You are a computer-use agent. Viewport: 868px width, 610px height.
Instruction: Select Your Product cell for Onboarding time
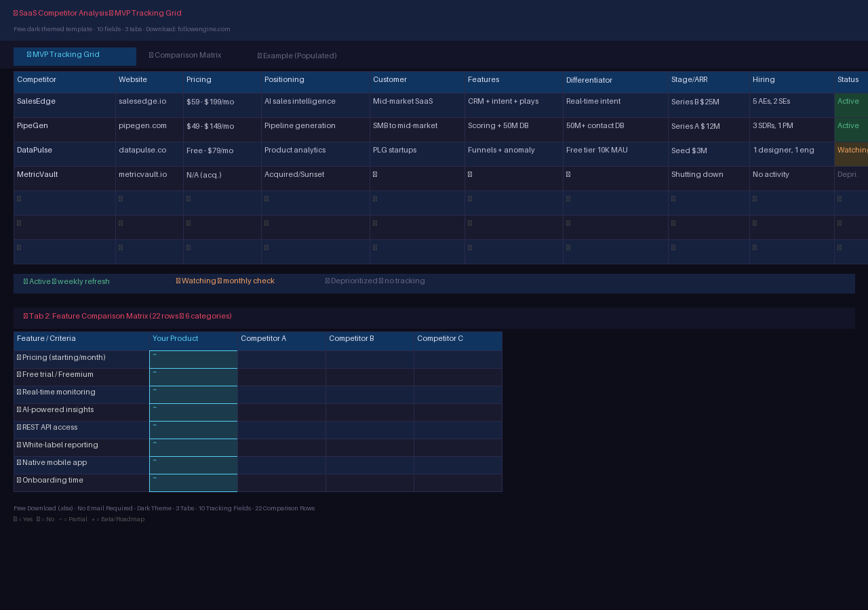point(193,483)
